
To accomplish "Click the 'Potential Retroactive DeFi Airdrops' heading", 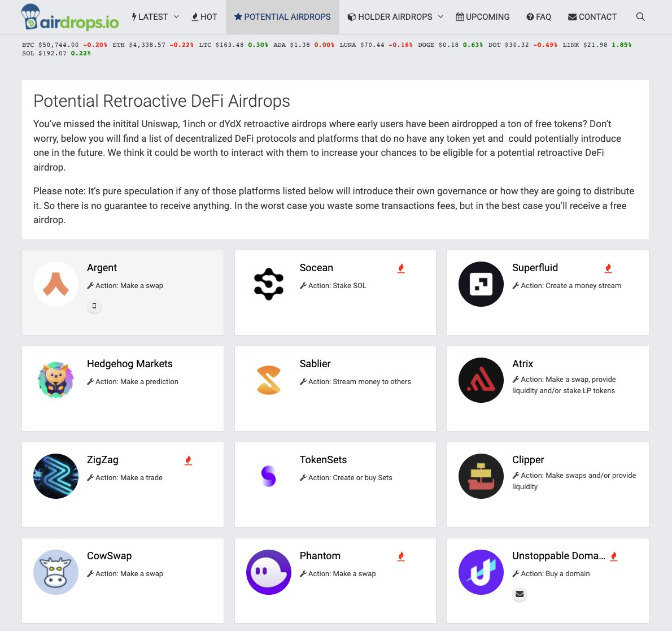I will point(162,101).
